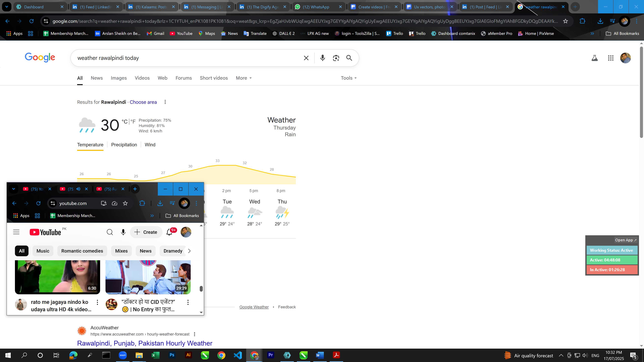The image size is (644, 362).
Task: Click the YouTube Create button
Action: (x=146, y=232)
